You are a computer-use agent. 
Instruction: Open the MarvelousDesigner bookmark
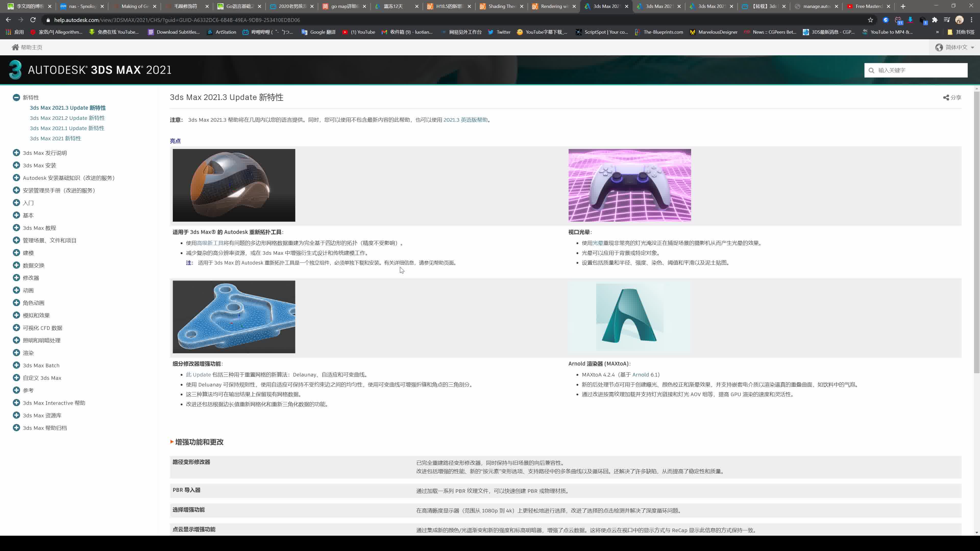[x=713, y=32]
